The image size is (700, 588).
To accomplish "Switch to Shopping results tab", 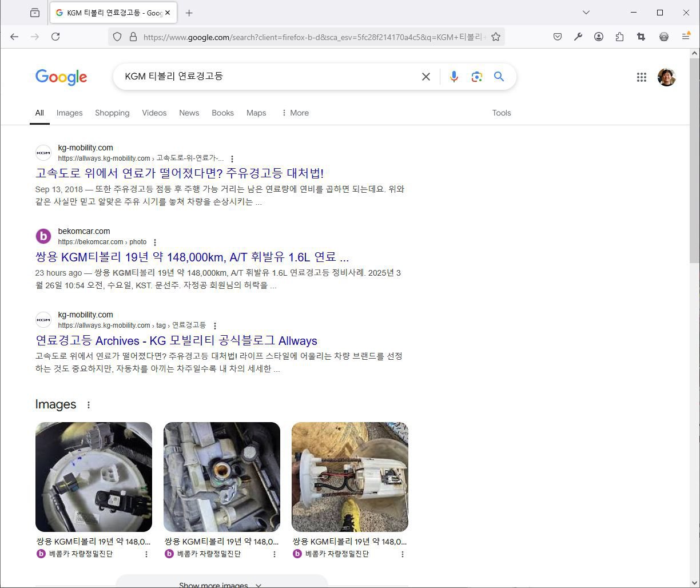I will 112,113.
